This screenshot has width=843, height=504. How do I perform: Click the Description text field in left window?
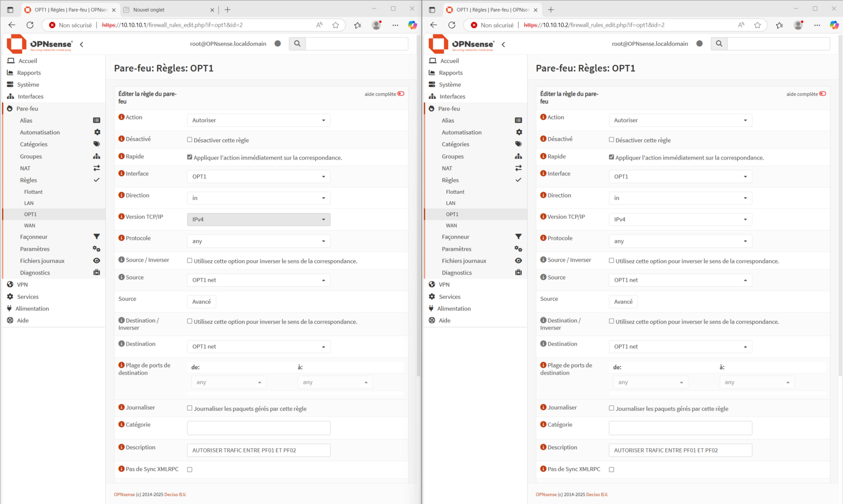[258, 450]
